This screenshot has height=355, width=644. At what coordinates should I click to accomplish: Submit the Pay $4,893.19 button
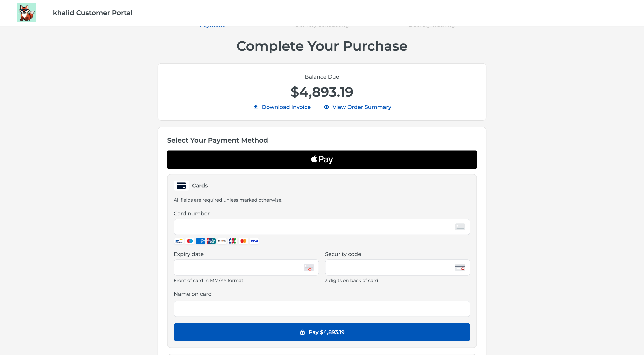click(322, 332)
